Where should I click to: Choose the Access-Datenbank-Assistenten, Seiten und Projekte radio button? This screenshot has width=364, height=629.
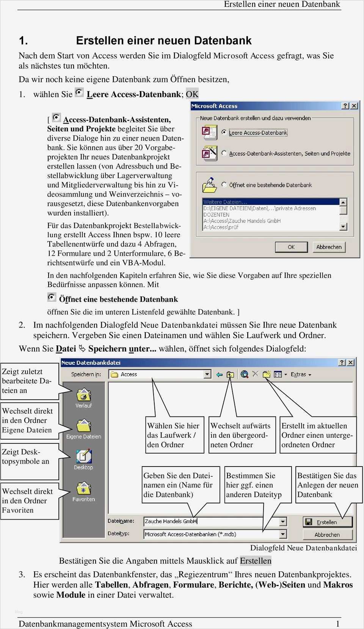click(224, 153)
